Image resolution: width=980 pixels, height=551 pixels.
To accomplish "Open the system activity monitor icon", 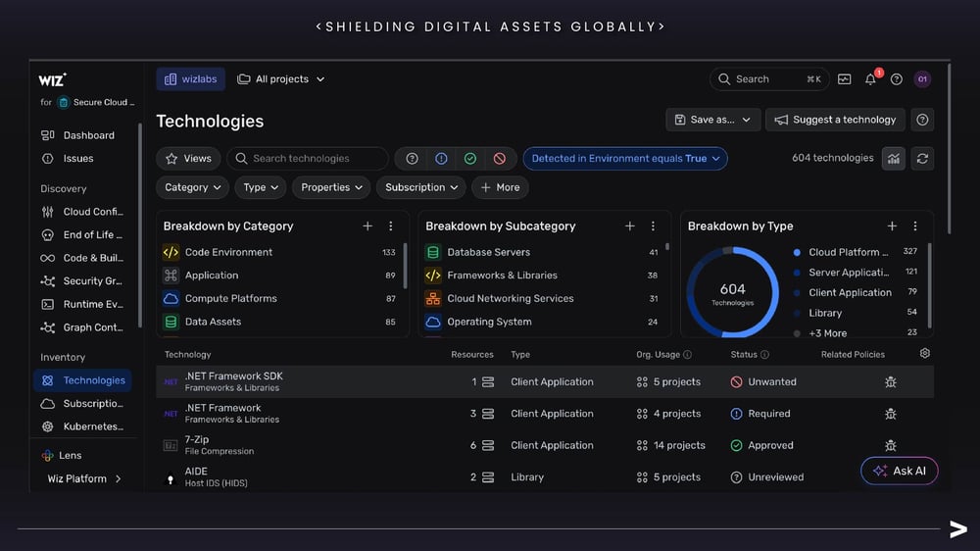I will pos(845,79).
